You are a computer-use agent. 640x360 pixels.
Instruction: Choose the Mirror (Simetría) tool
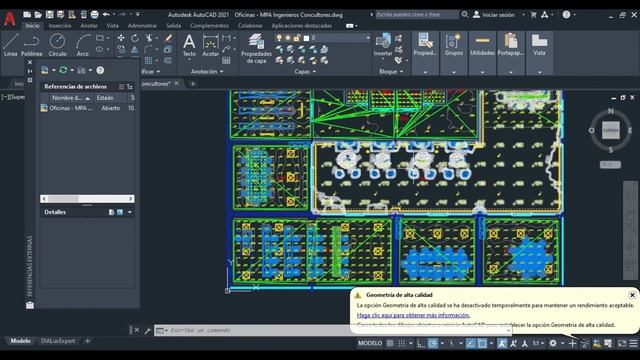point(135,49)
